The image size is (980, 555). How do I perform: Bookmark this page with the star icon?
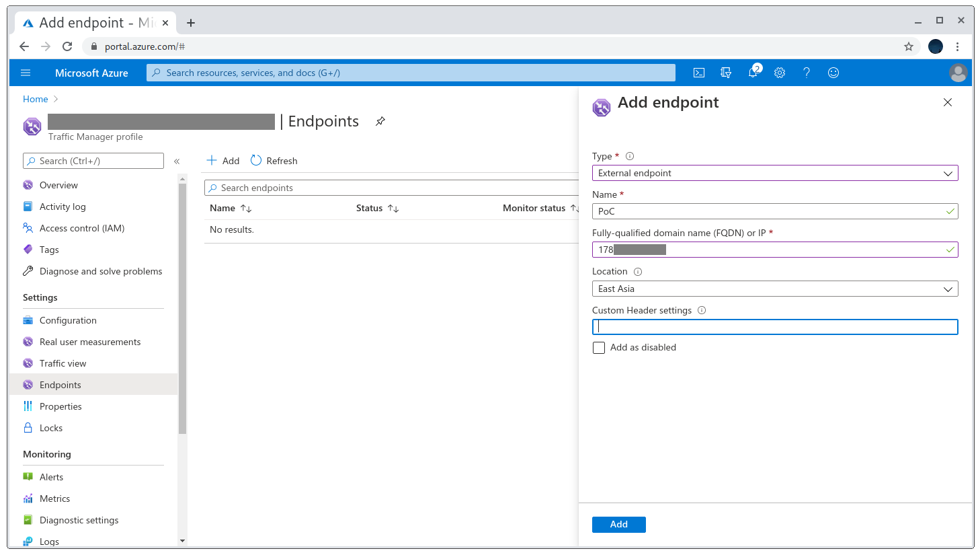[x=909, y=46]
